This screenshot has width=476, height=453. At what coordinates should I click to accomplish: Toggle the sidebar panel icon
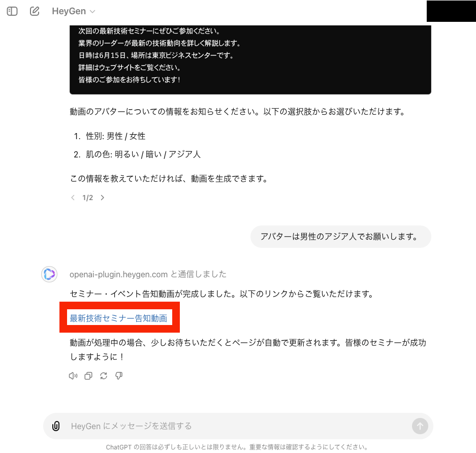[12, 11]
